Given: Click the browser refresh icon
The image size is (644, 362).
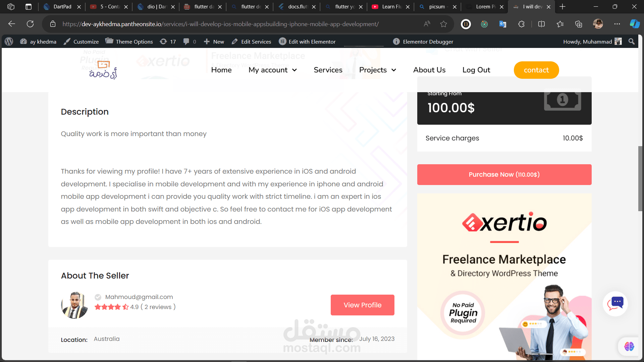Looking at the screenshot, I should [30, 24].
